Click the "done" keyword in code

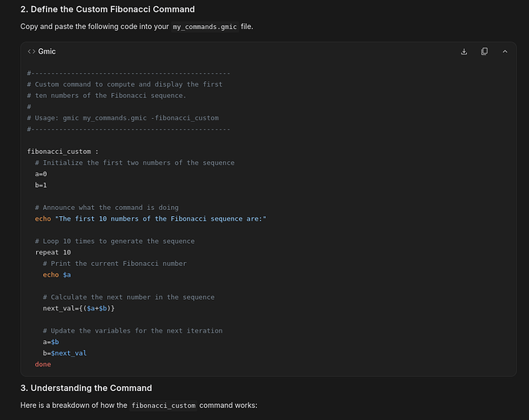pyautogui.click(x=43, y=364)
